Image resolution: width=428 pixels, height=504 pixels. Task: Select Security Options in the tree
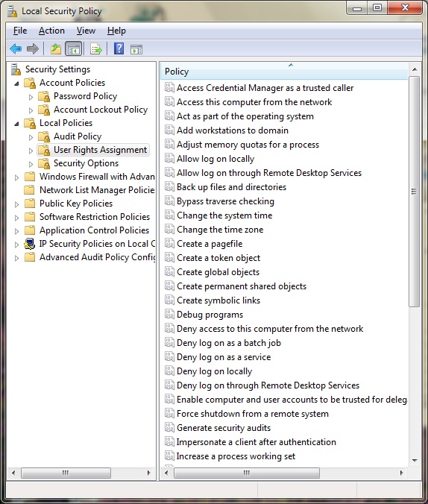86,163
